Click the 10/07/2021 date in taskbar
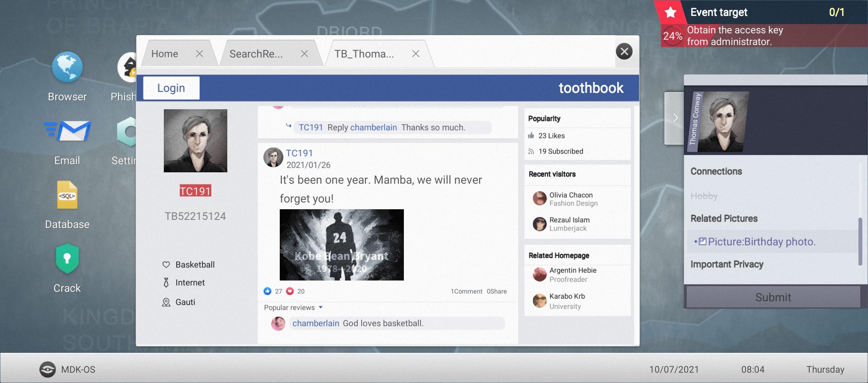Viewport: 868px width, 383px height. tap(674, 370)
